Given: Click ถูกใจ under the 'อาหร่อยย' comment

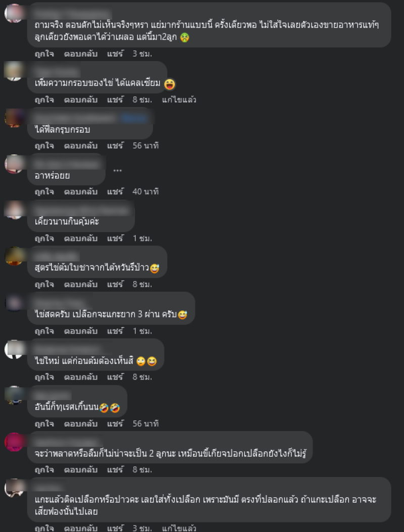Looking at the screenshot, I should point(44,192).
